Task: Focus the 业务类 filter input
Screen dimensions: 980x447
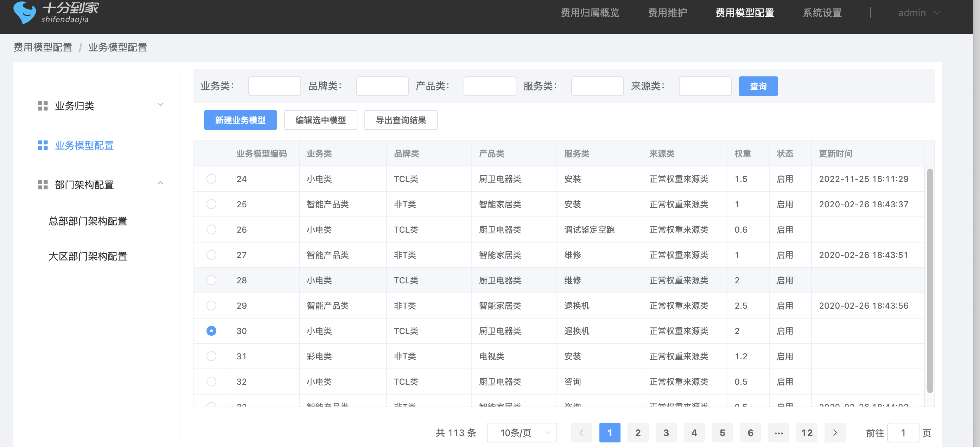Action: click(x=274, y=86)
